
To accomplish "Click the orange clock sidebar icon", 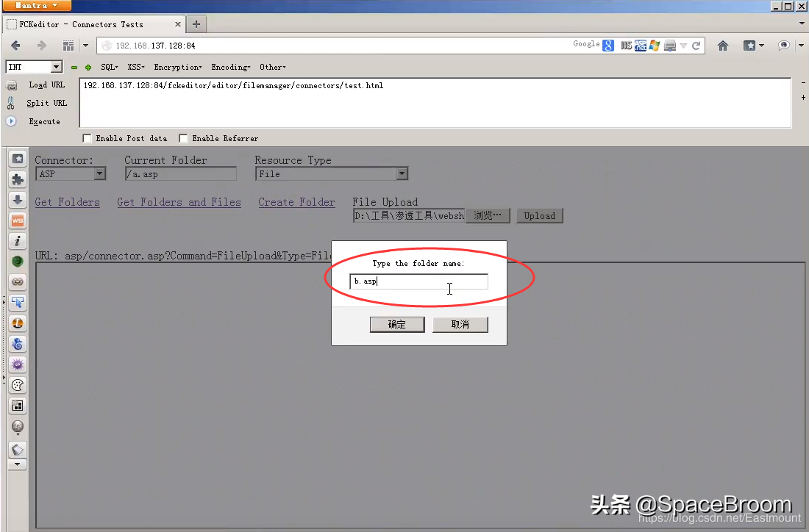I will [x=18, y=323].
